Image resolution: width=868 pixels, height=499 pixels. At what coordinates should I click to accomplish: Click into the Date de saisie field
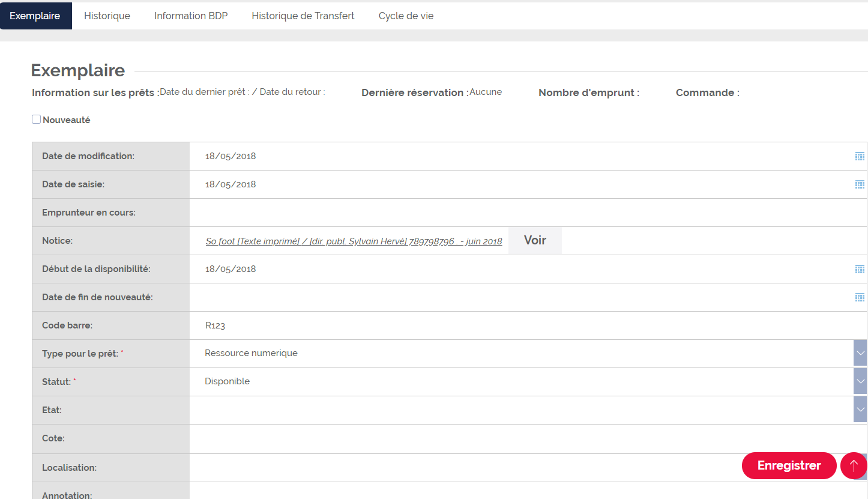[x=521, y=184]
